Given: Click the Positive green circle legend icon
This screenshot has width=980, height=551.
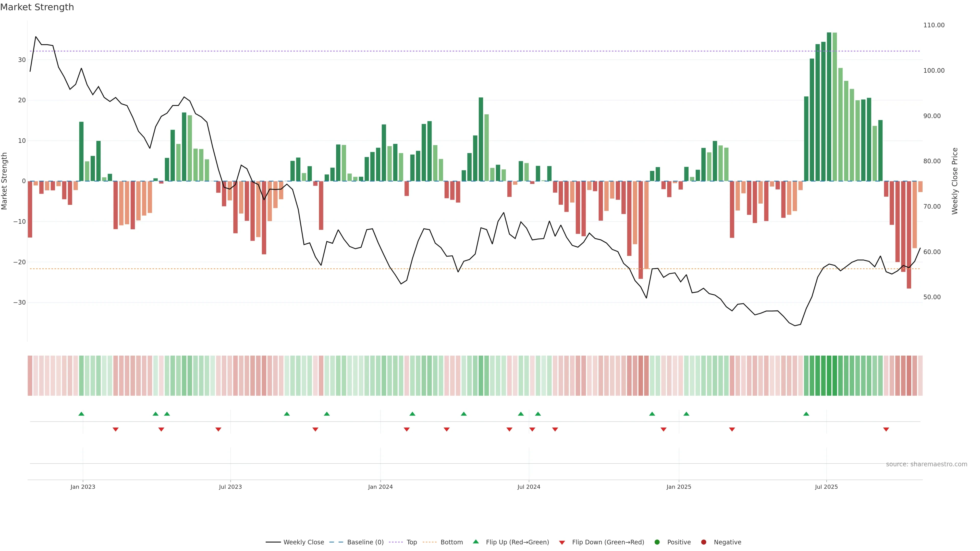Looking at the screenshot, I should (657, 542).
